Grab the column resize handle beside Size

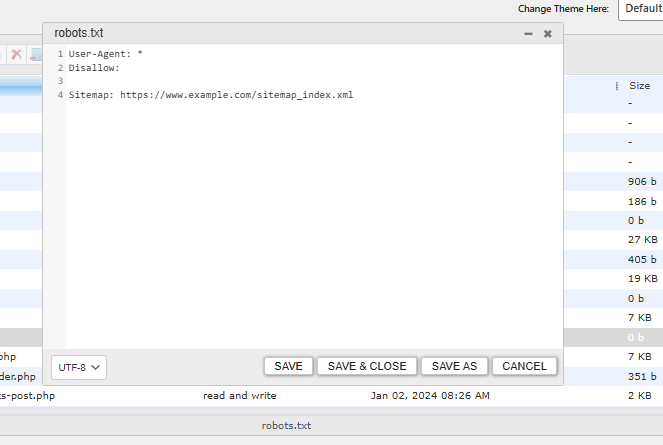pyautogui.click(x=617, y=86)
